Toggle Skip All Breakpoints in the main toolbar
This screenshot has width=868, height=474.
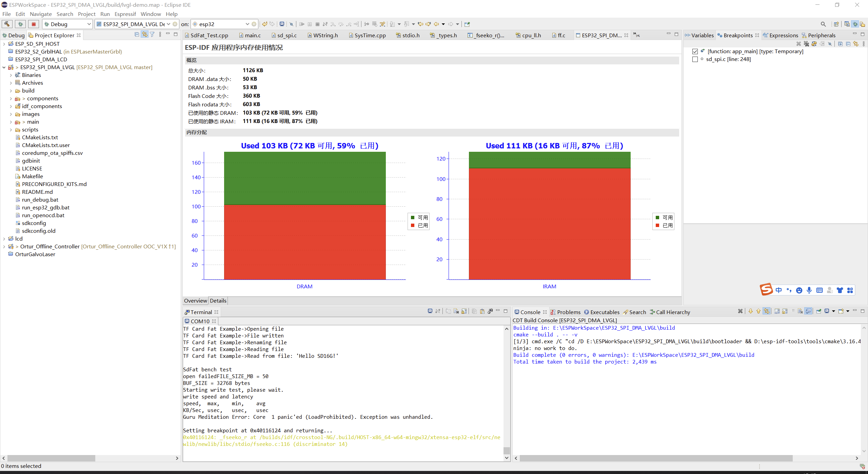292,24
